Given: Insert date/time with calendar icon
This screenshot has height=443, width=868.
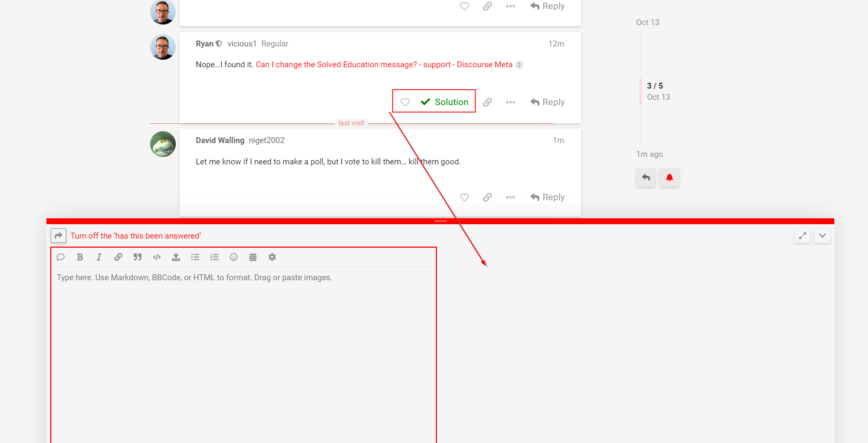Looking at the screenshot, I should 253,257.
